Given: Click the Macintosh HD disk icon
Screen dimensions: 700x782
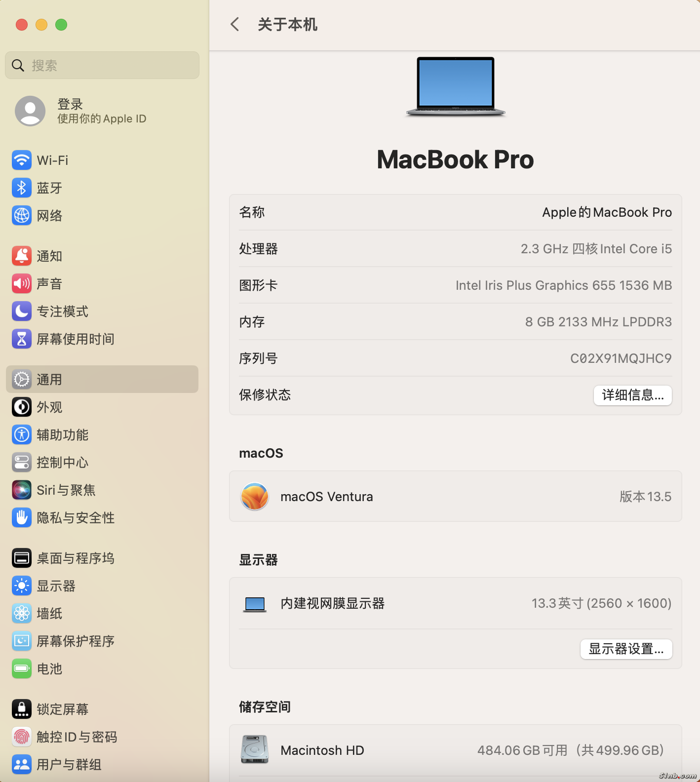Looking at the screenshot, I should (255, 749).
